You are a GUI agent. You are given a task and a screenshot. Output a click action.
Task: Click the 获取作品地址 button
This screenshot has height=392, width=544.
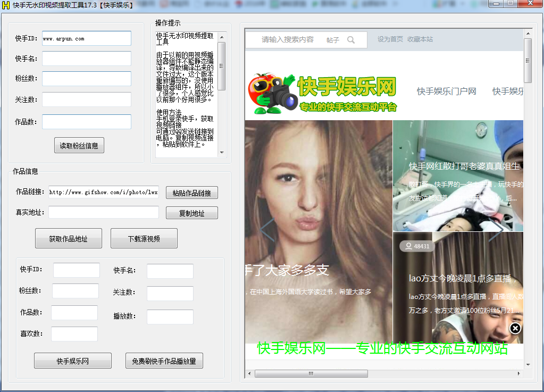[68, 238]
